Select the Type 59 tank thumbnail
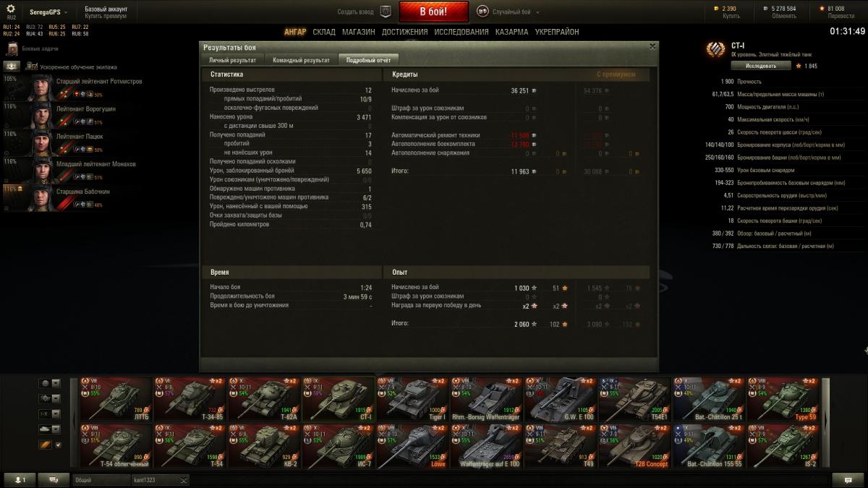Viewport: 868px width, 488px height. tap(783, 398)
